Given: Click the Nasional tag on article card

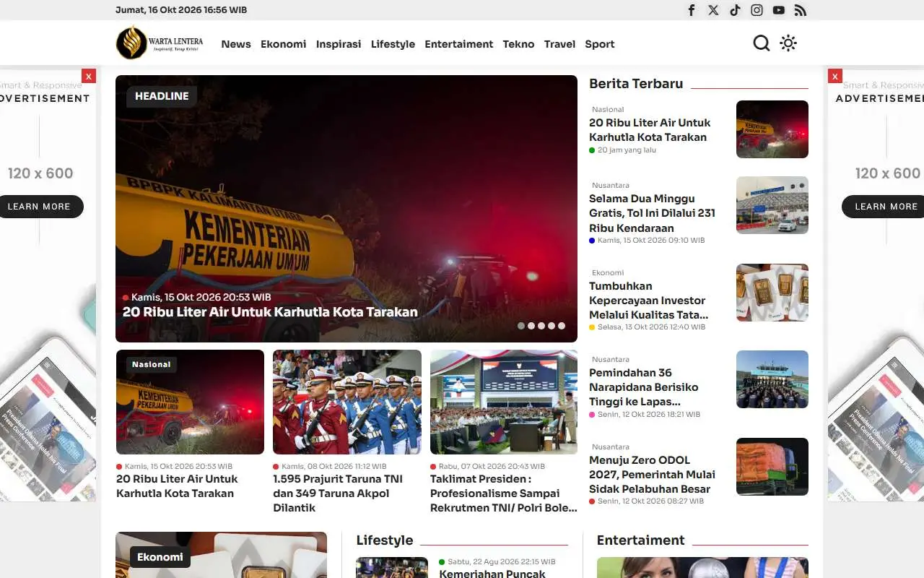Looking at the screenshot, I should pos(152,365).
